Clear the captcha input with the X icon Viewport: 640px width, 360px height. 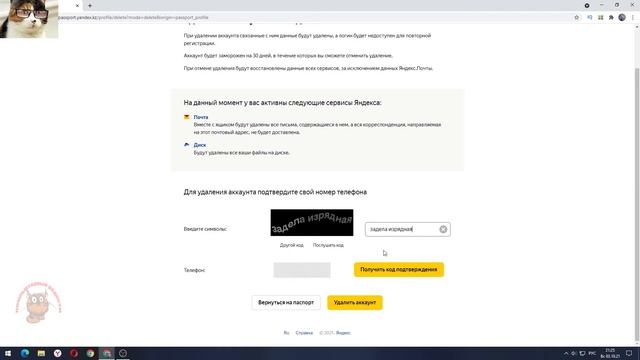coord(443,229)
